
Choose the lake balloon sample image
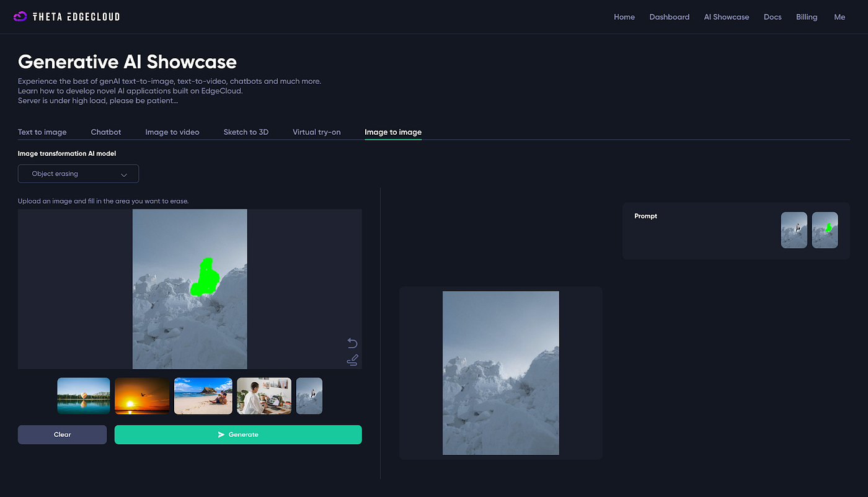(x=84, y=396)
